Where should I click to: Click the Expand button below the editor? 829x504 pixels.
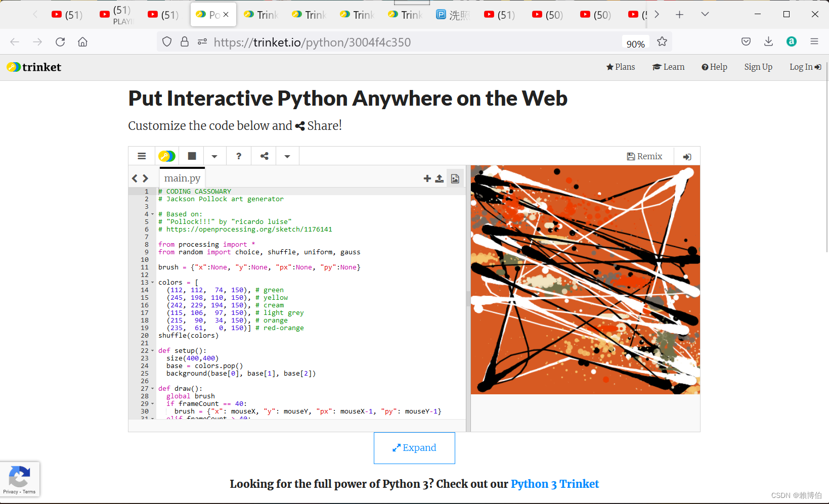tap(414, 448)
